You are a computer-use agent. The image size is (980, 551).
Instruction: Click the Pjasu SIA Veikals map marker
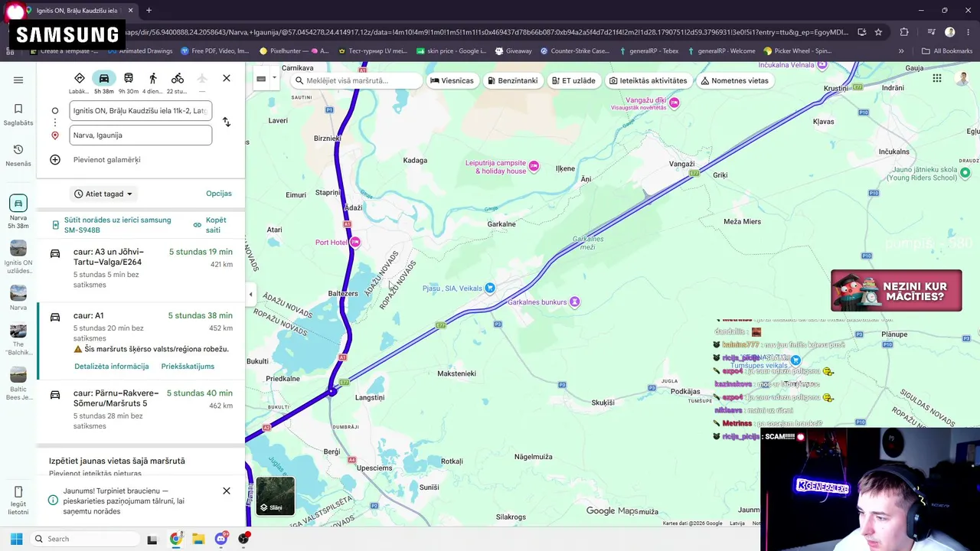click(x=490, y=288)
